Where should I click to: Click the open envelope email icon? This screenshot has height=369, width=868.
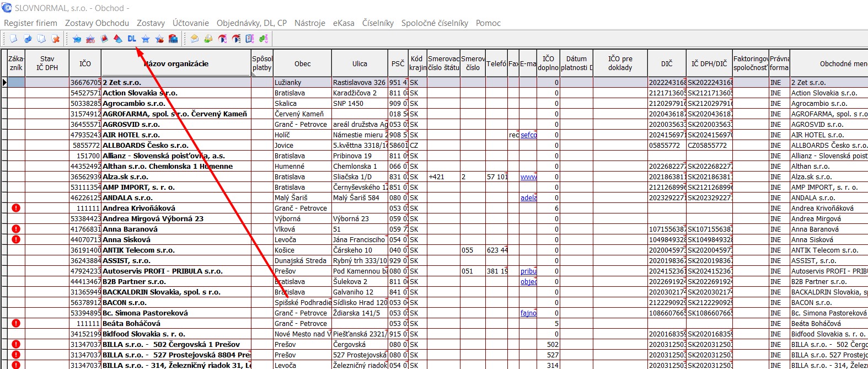pyautogui.click(x=195, y=39)
